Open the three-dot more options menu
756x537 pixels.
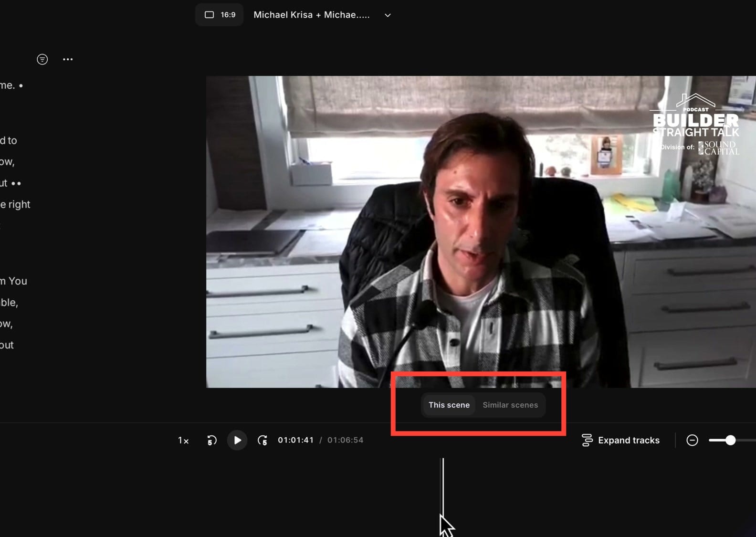[68, 59]
